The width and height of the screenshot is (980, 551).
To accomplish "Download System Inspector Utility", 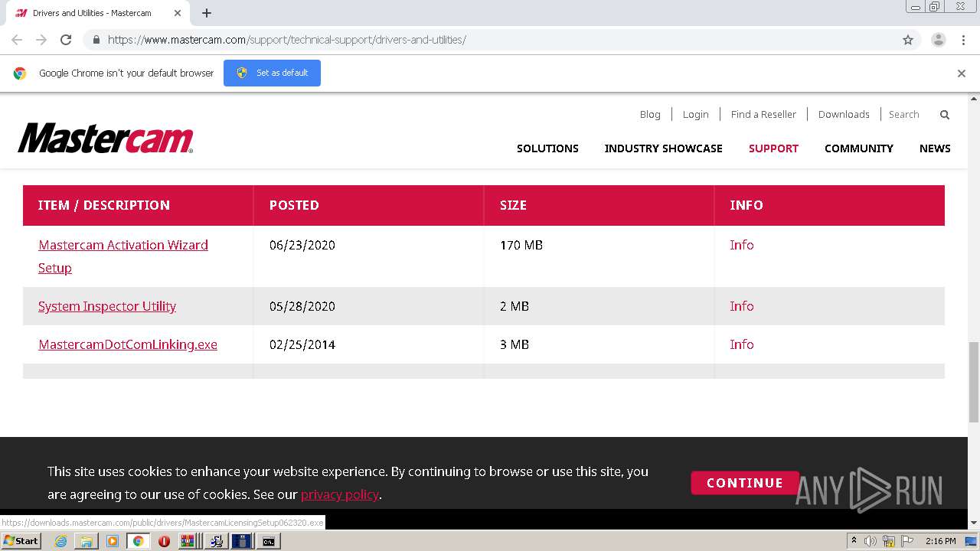I will point(107,306).
